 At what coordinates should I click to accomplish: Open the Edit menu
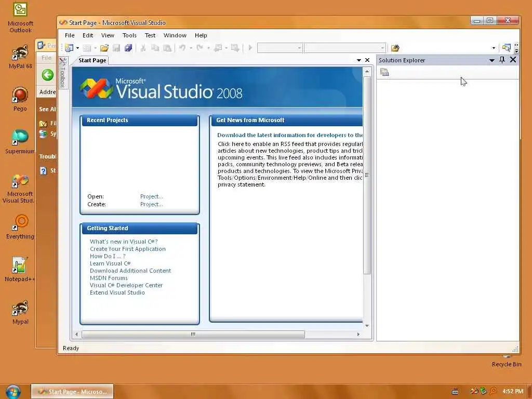point(87,35)
